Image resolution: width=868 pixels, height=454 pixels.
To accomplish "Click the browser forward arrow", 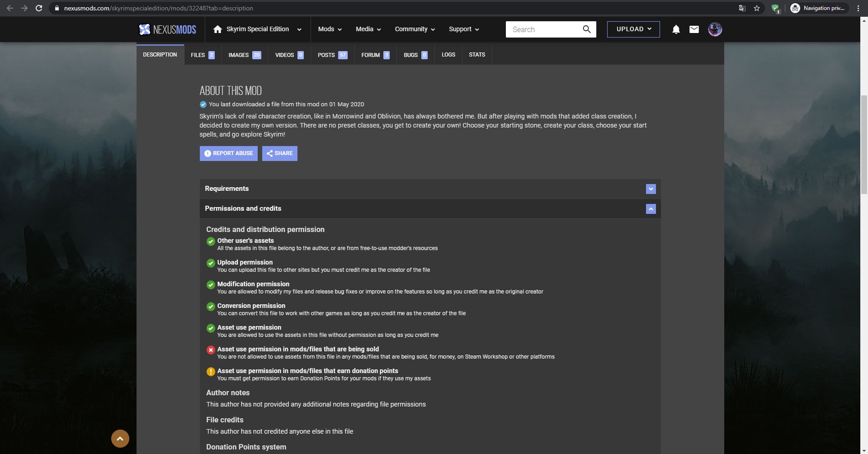I will click(24, 8).
